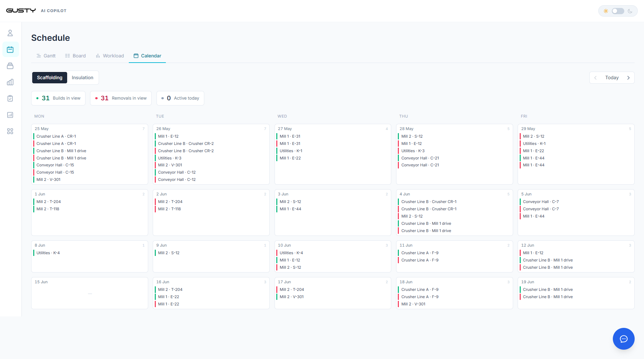Open Mill 1 · E-44 on 3 Jun
This screenshot has height=359, width=644.
333,209
